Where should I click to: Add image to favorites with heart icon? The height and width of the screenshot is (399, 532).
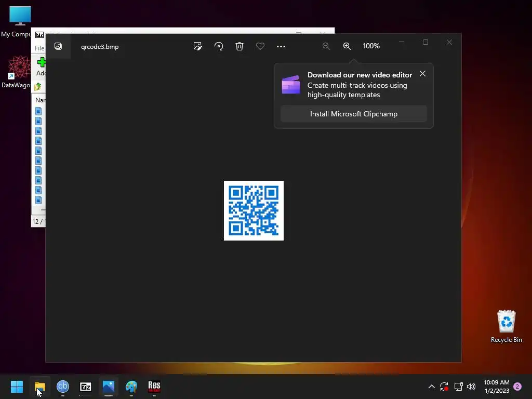pos(260,46)
